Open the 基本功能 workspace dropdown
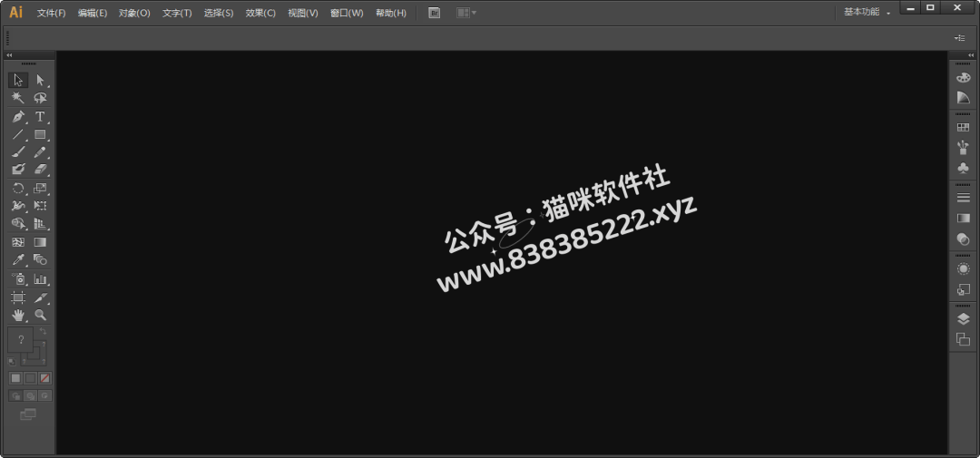 (867, 12)
